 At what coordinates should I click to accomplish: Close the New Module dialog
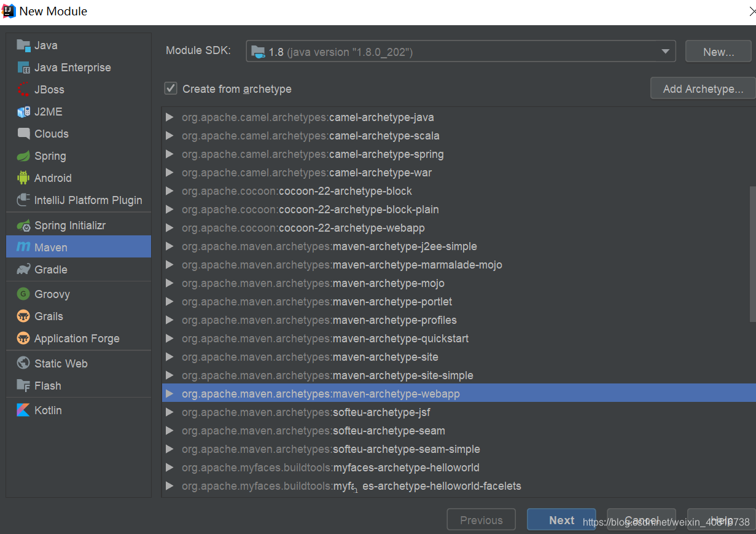752,11
